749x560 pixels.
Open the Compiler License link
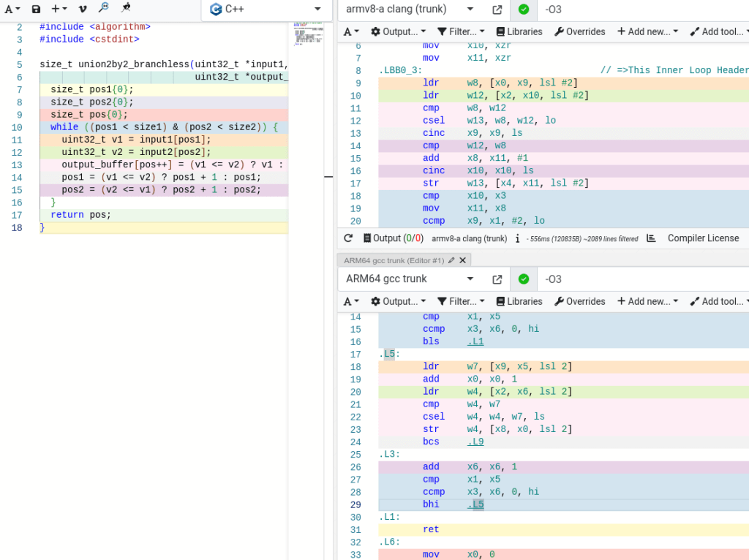[703, 238]
